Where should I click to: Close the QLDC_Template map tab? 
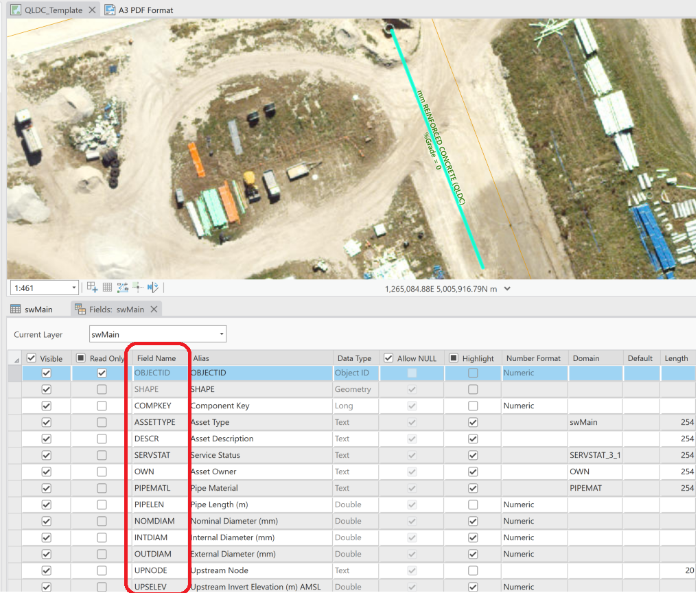point(93,10)
